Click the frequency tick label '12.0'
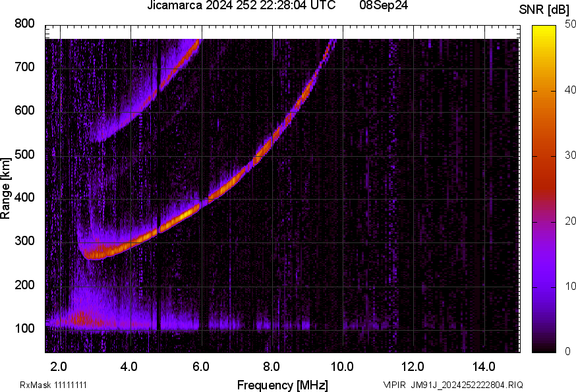576x392 pixels. pos(413,367)
